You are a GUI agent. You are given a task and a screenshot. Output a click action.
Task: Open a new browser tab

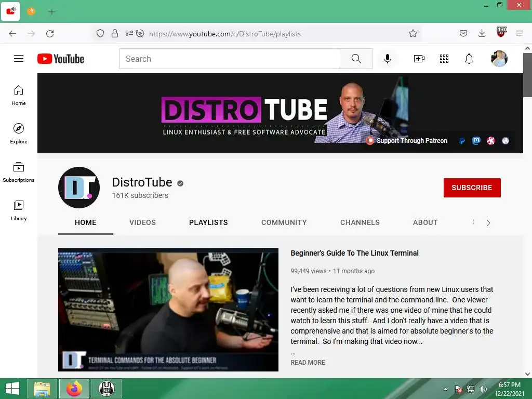[x=51, y=12]
